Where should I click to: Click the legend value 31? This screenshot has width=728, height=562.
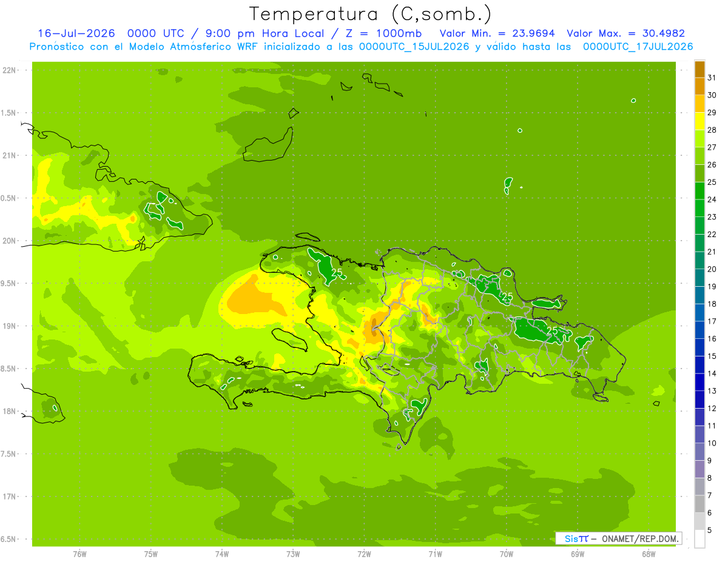[x=713, y=78]
